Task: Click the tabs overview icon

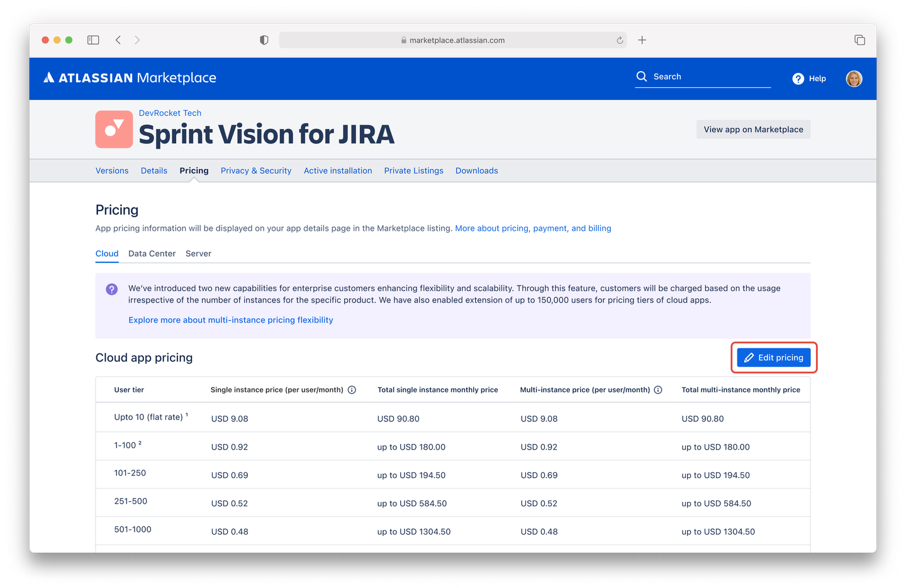Action: tap(859, 40)
